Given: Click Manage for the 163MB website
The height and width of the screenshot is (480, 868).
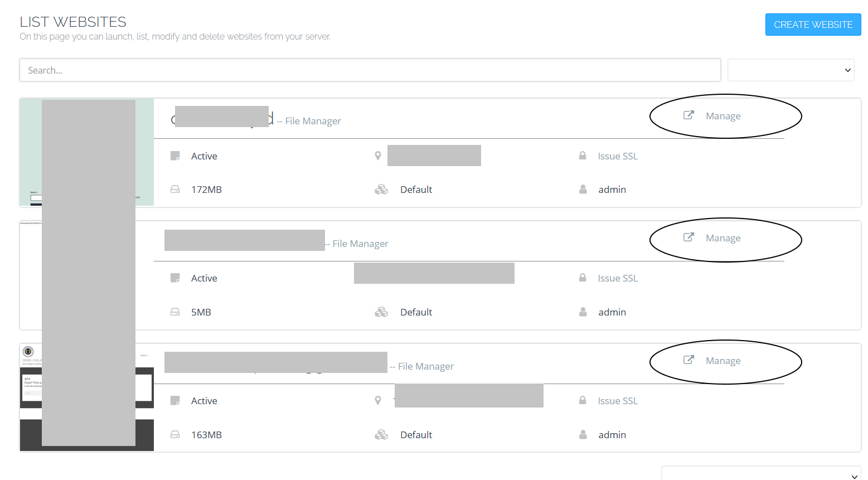Looking at the screenshot, I should click(x=722, y=361).
